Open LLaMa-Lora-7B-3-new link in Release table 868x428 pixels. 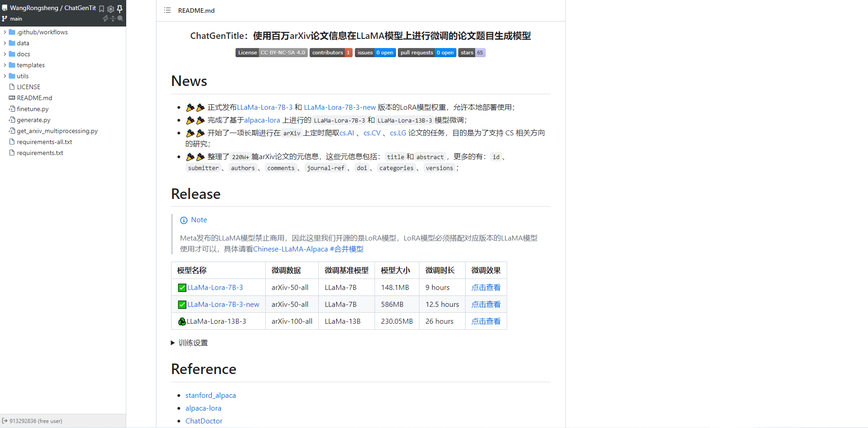pos(223,305)
